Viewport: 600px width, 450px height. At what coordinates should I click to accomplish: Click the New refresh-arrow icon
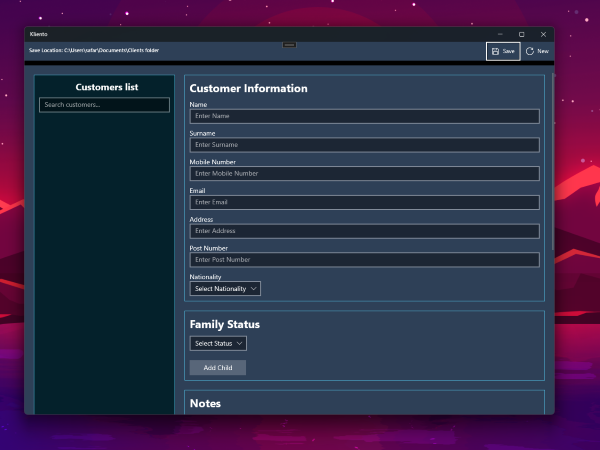click(x=530, y=51)
